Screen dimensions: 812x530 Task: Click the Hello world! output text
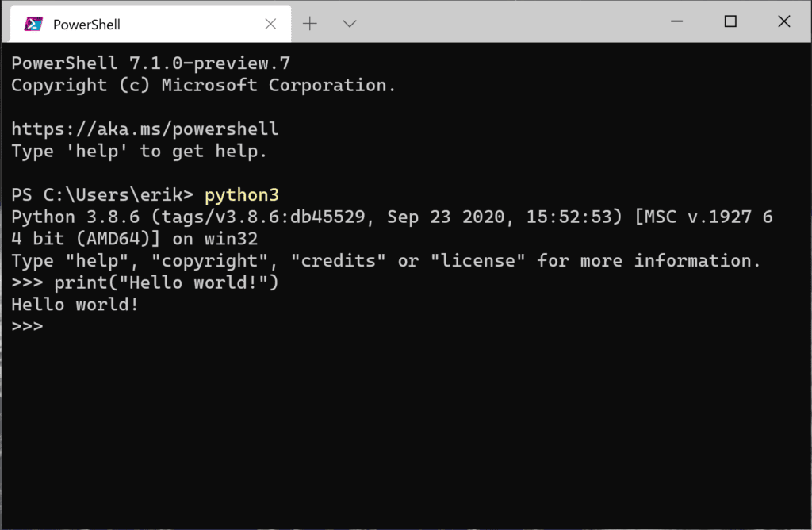pos(73,304)
